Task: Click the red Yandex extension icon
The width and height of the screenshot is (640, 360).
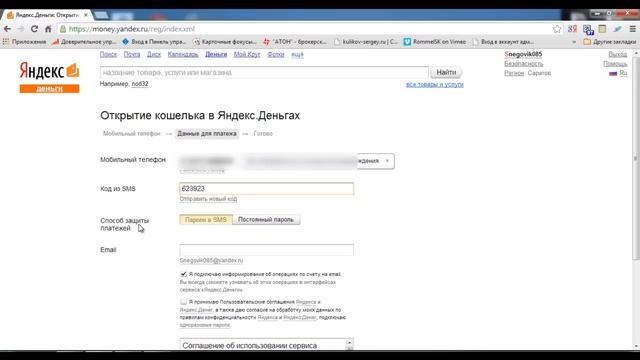Action: point(572,29)
